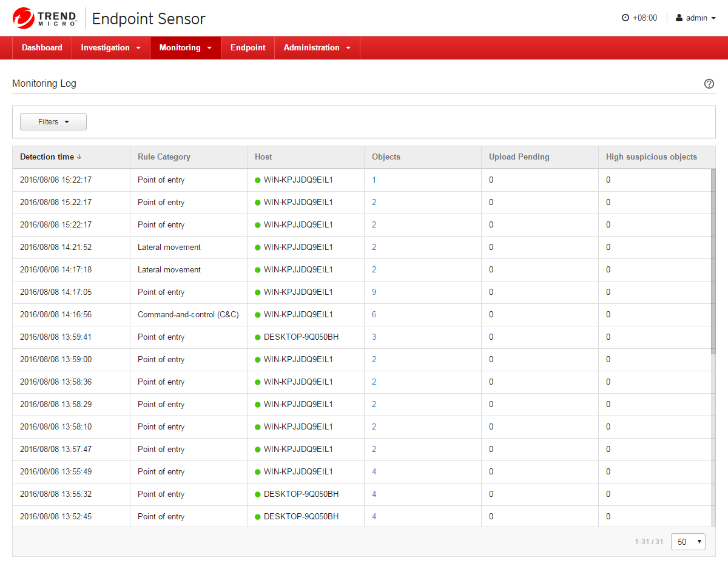Click the admin user icon
Viewport: 728px width, 583px height.
click(x=679, y=18)
